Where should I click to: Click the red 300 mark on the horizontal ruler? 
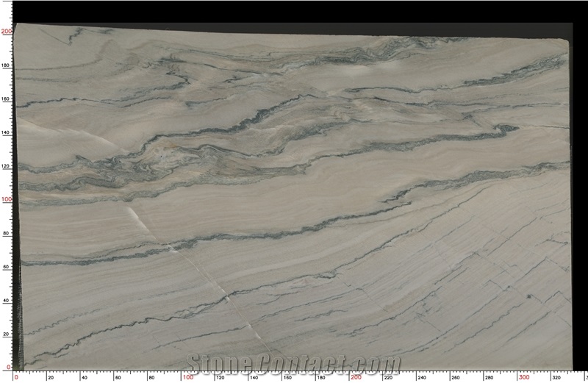524,377
